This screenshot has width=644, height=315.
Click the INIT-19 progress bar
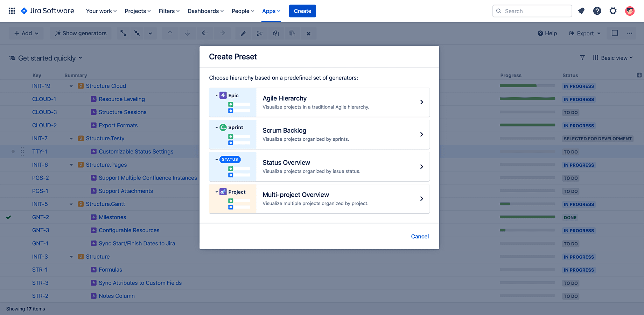pyautogui.click(x=527, y=86)
